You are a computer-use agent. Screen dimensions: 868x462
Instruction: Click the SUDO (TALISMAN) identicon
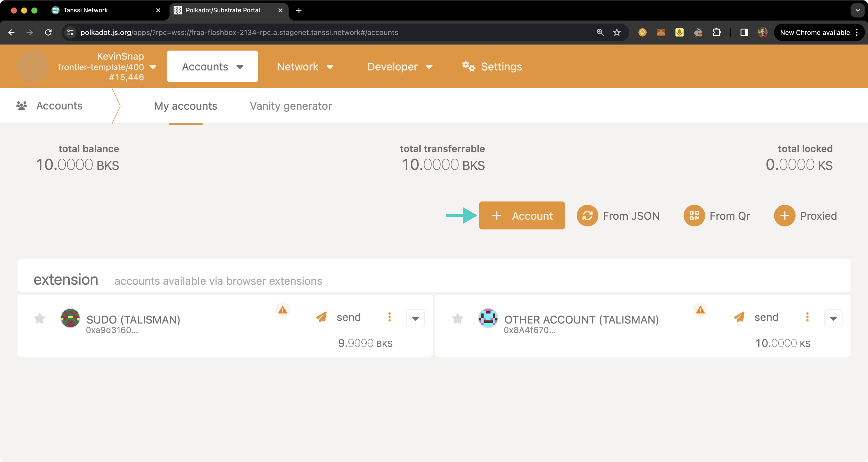70,318
